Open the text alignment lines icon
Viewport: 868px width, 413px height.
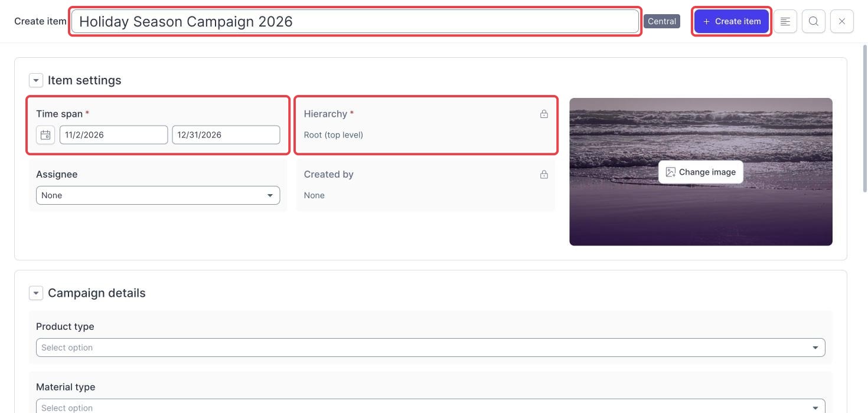(785, 21)
